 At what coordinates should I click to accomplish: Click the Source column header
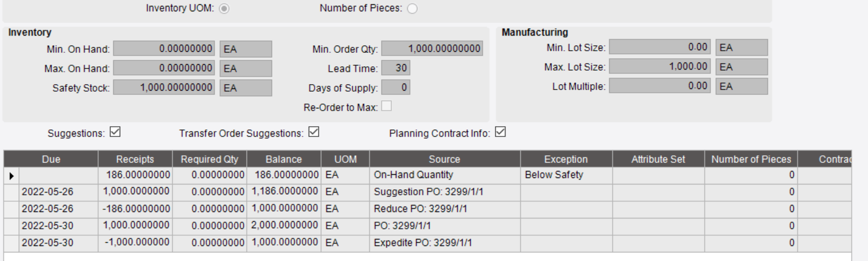pyautogui.click(x=445, y=159)
